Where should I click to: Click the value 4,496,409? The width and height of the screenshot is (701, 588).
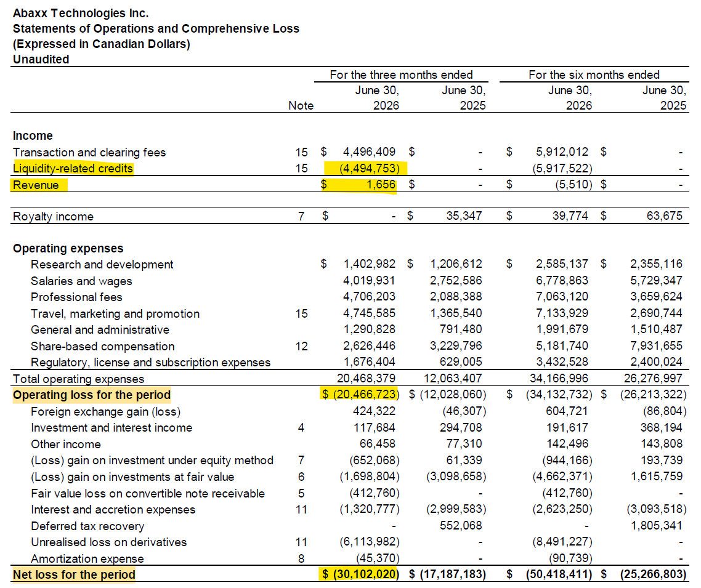(369, 152)
